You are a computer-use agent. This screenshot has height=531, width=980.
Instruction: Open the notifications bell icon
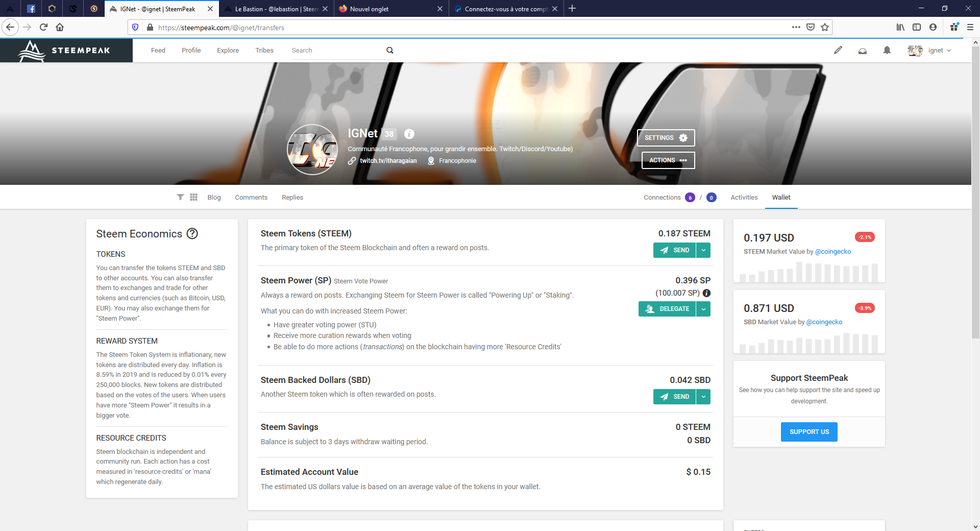[887, 50]
